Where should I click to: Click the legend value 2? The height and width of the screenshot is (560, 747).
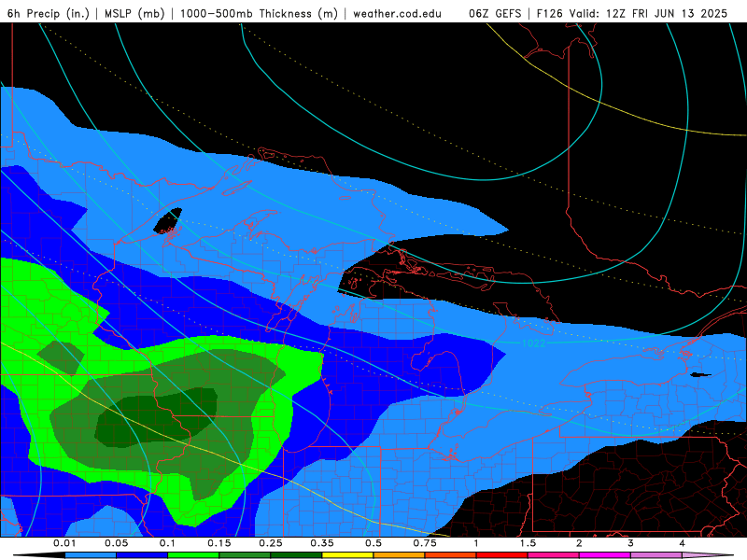579,543
